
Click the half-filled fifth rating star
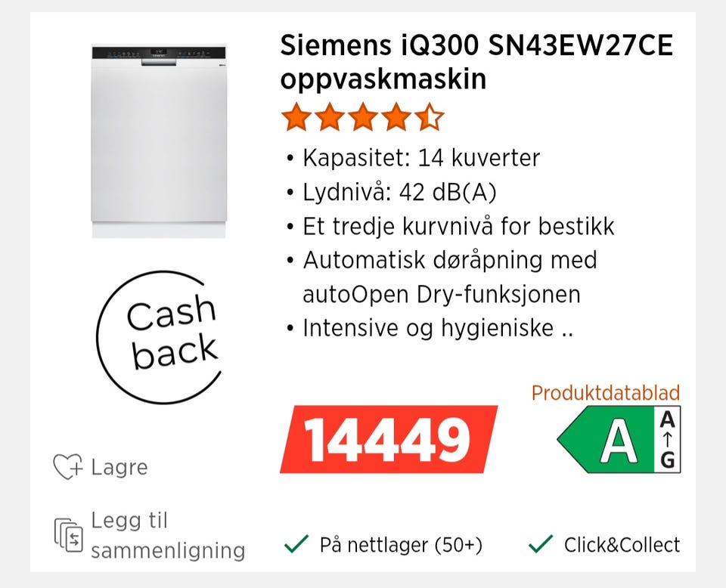click(430, 117)
